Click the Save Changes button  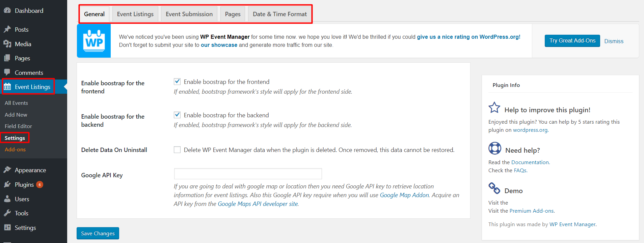[98, 233]
